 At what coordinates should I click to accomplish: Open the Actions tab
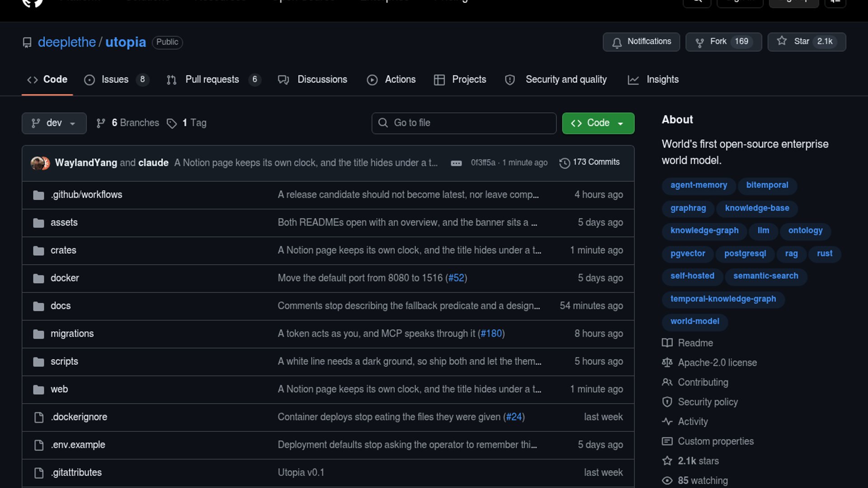391,80
